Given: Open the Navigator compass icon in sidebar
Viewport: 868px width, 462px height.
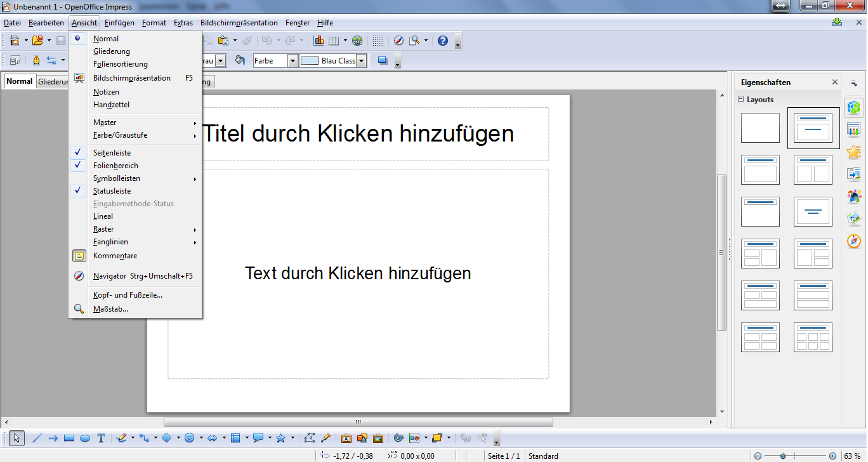Looking at the screenshot, I should tap(854, 241).
